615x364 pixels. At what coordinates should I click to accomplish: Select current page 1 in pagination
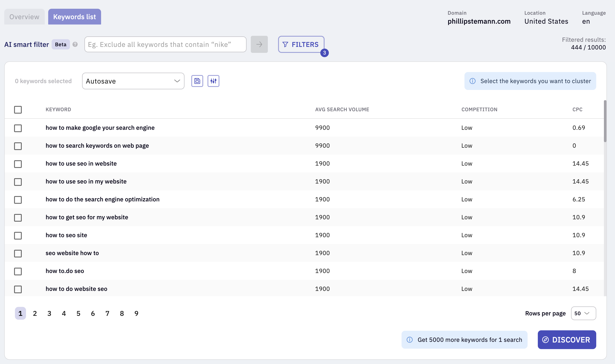[x=20, y=313]
